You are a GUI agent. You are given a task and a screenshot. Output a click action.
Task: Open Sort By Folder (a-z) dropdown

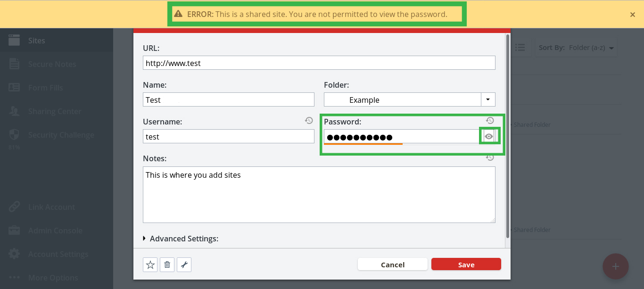tap(576, 48)
